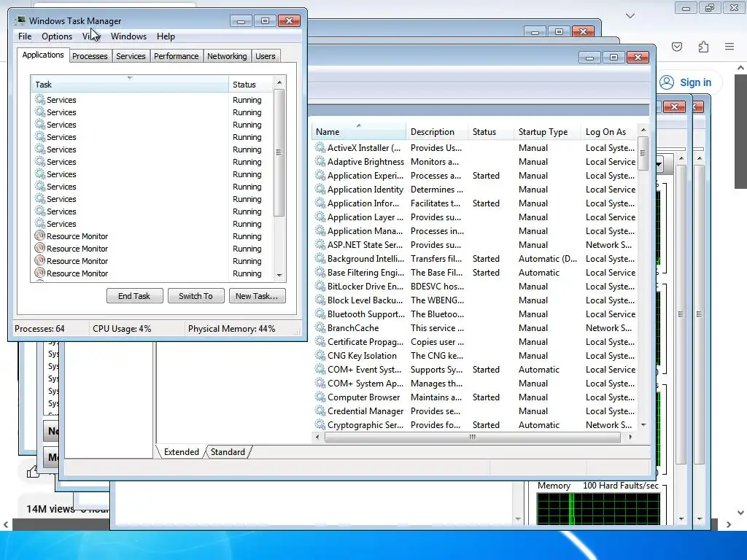Switch to the Processes tab

90,56
